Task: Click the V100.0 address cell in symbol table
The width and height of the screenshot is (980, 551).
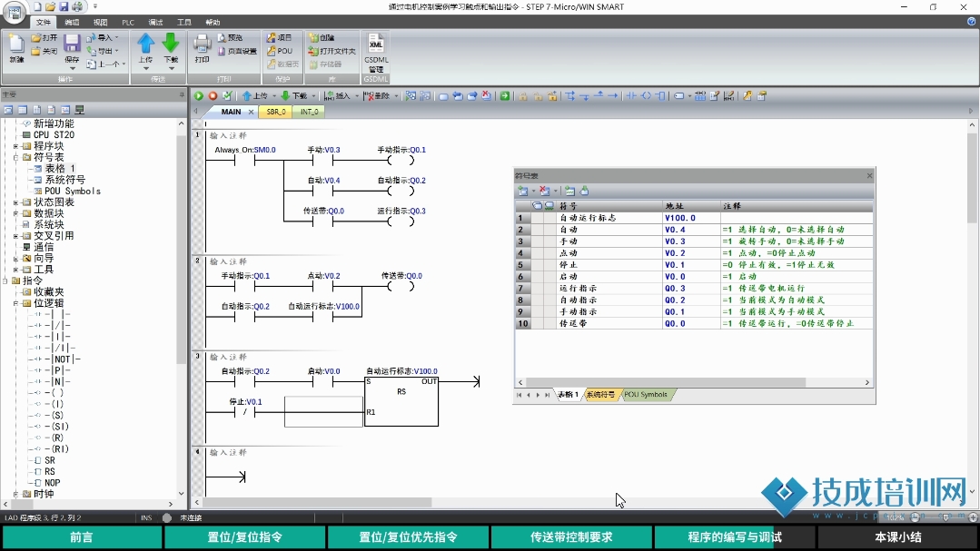Action: tap(690, 218)
